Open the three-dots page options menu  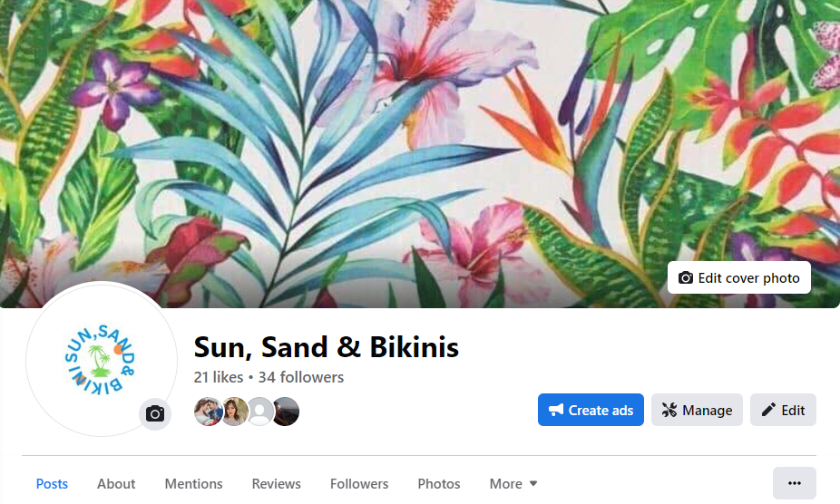pos(794,483)
